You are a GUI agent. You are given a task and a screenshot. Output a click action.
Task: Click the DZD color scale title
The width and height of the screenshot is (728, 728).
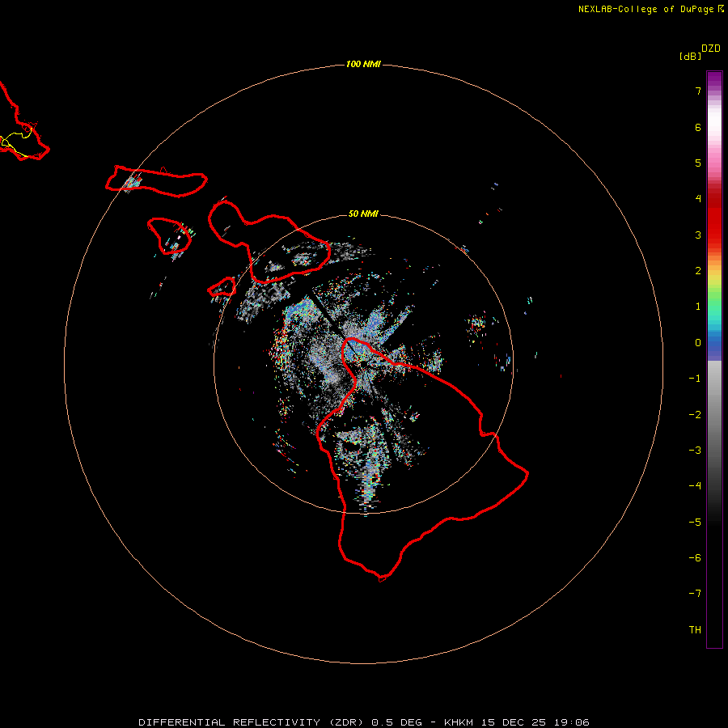711,49
